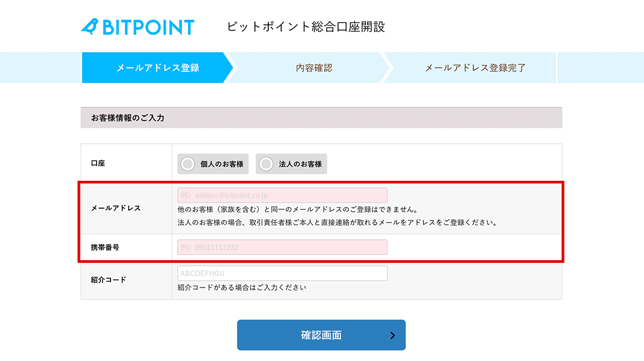
Task: Click the chevron arrow on 確認画面 button
Action: coord(392,336)
